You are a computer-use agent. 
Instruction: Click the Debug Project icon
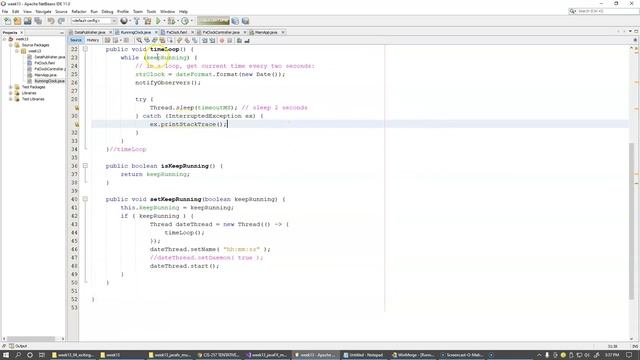coord(171,21)
